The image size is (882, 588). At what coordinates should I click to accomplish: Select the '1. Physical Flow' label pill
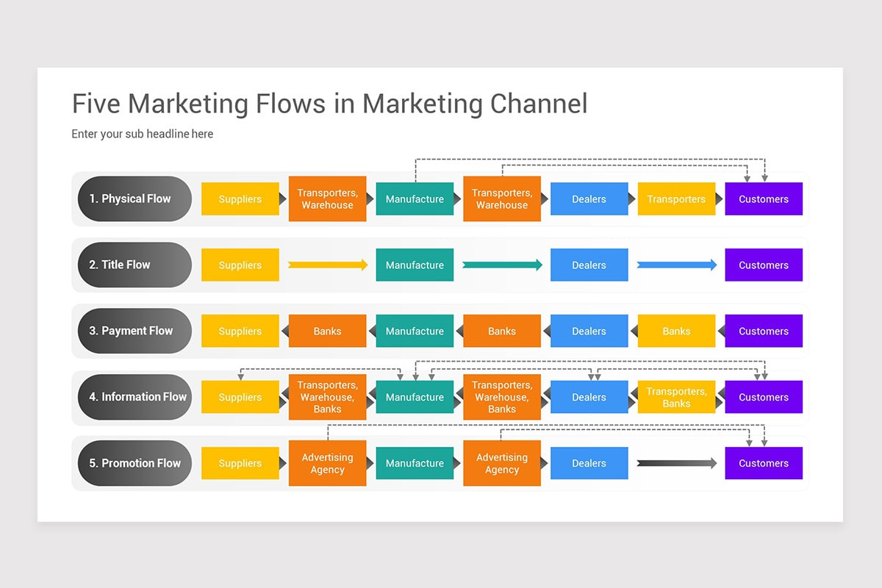click(x=135, y=198)
